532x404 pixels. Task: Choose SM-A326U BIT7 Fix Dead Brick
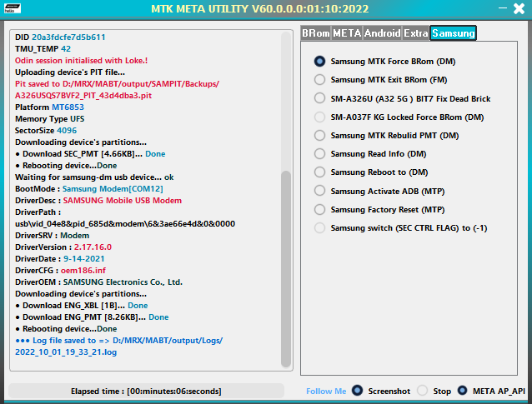(403, 98)
